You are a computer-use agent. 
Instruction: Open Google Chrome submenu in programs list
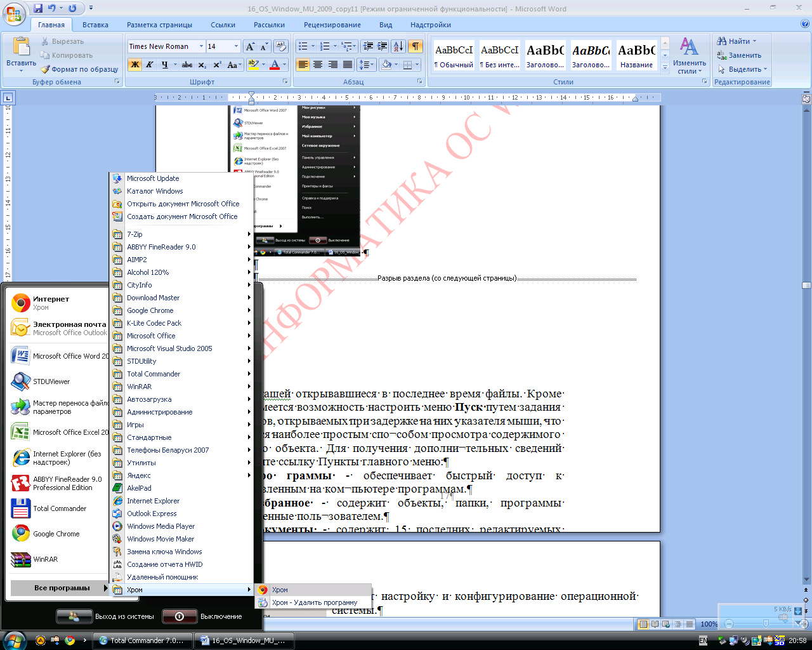point(182,310)
